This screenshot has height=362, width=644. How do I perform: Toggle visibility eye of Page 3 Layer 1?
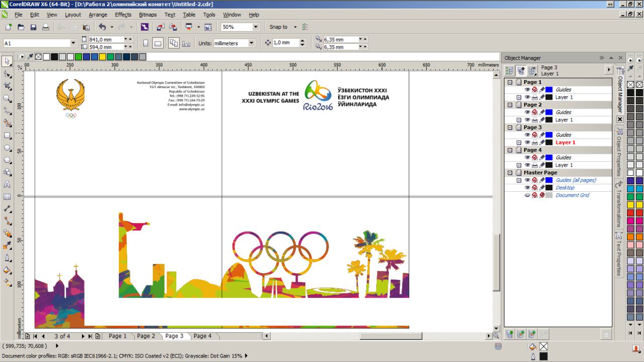click(x=527, y=142)
